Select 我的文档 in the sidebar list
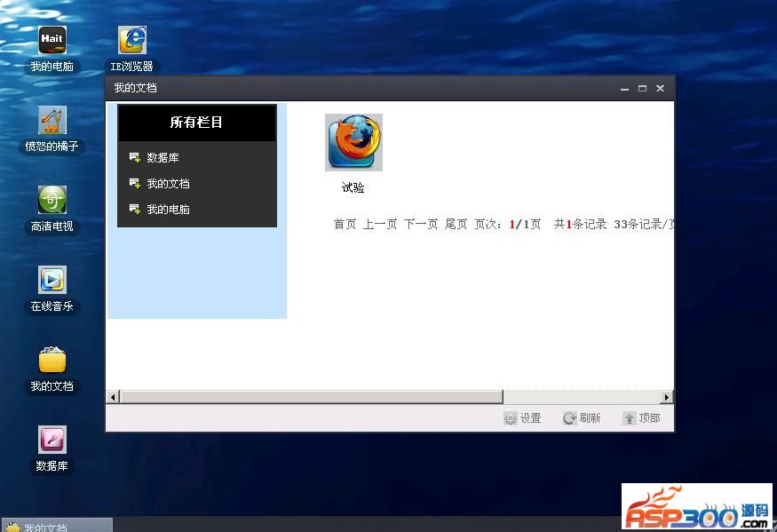Viewport: 777px width, 532px height. click(168, 184)
